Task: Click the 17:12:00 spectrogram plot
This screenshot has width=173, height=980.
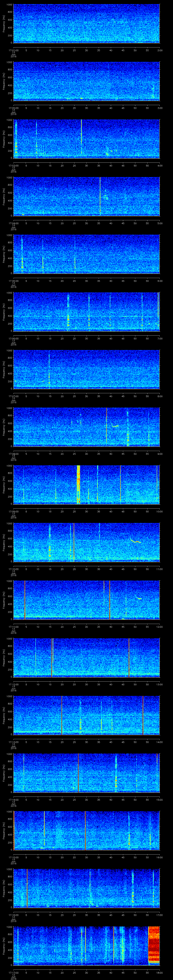Action: [x=86, y=658]
